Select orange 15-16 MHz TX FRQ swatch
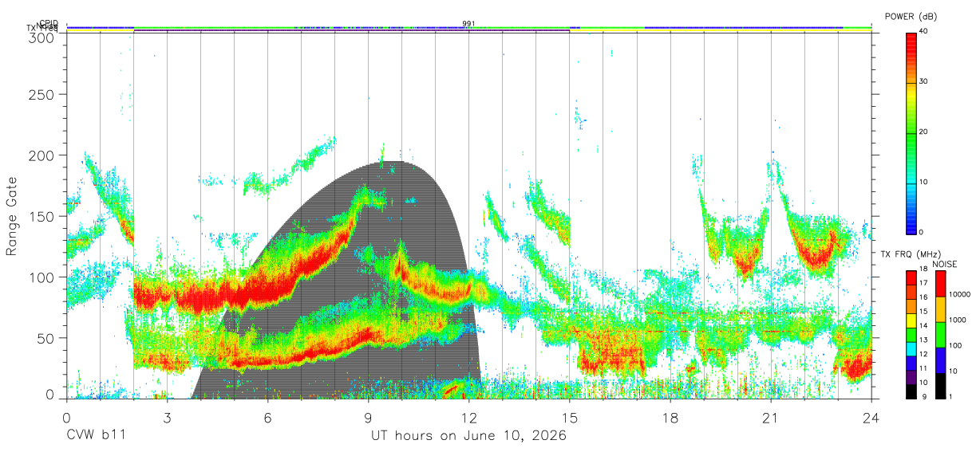This screenshot has width=980, height=452. coord(911,307)
